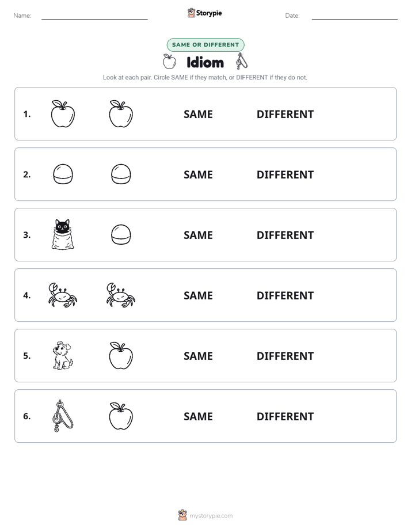
Task: Click the Name line field
Action: click(94, 16)
